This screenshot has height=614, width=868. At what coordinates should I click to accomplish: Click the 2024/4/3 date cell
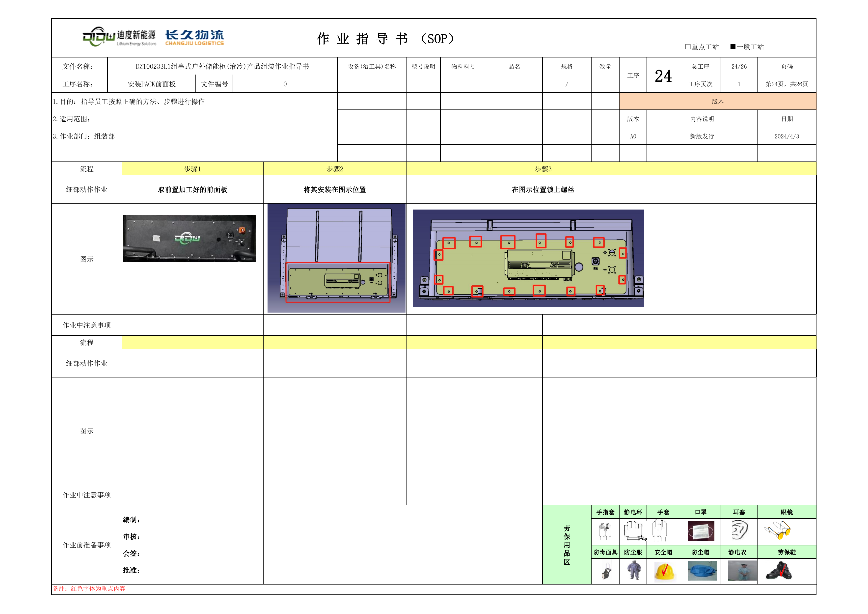(x=786, y=136)
